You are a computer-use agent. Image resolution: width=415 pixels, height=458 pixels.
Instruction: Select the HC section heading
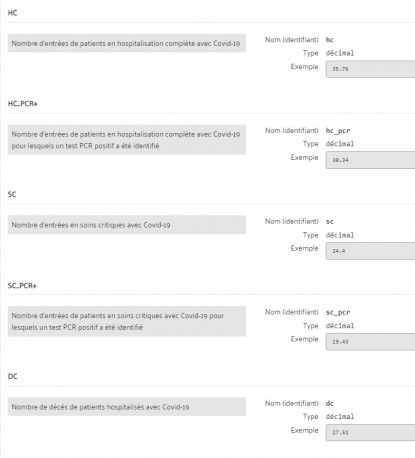click(12, 13)
